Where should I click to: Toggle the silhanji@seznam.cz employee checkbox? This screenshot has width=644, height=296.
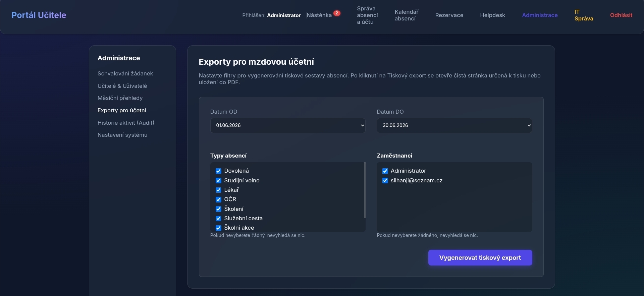[x=385, y=180]
